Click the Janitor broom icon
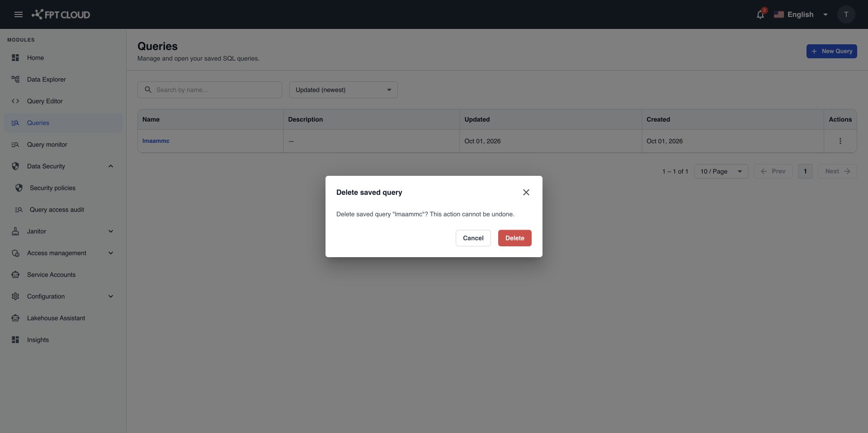The height and width of the screenshot is (433, 868). (x=15, y=231)
